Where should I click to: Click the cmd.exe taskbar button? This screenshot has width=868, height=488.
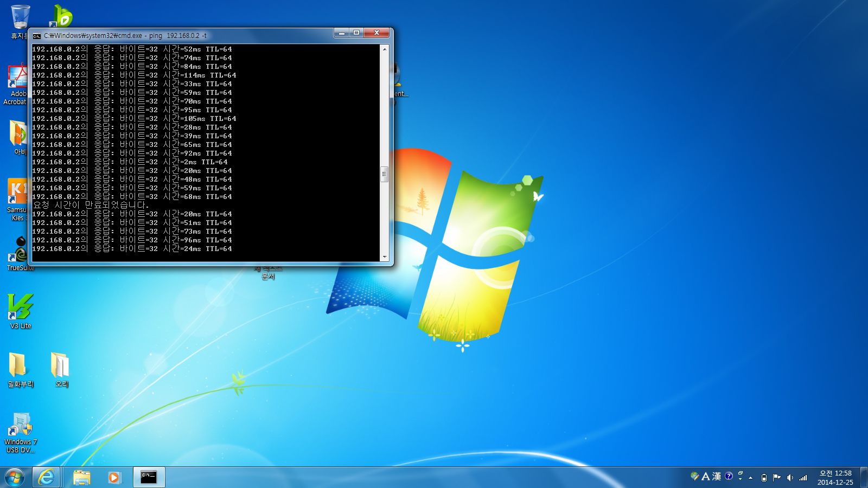click(x=149, y=477)
